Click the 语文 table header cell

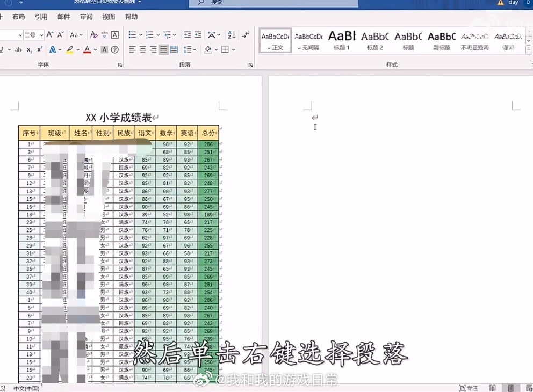[x=145, y=133]
